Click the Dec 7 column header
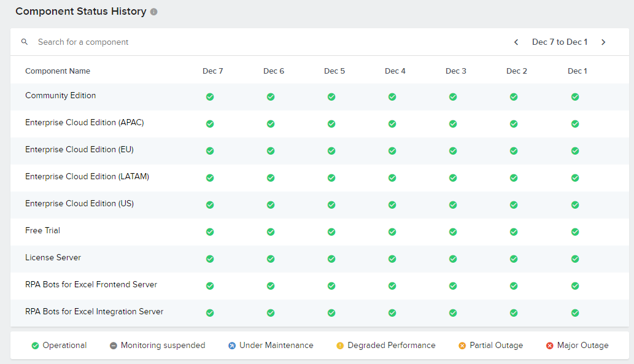 [213, 71]
